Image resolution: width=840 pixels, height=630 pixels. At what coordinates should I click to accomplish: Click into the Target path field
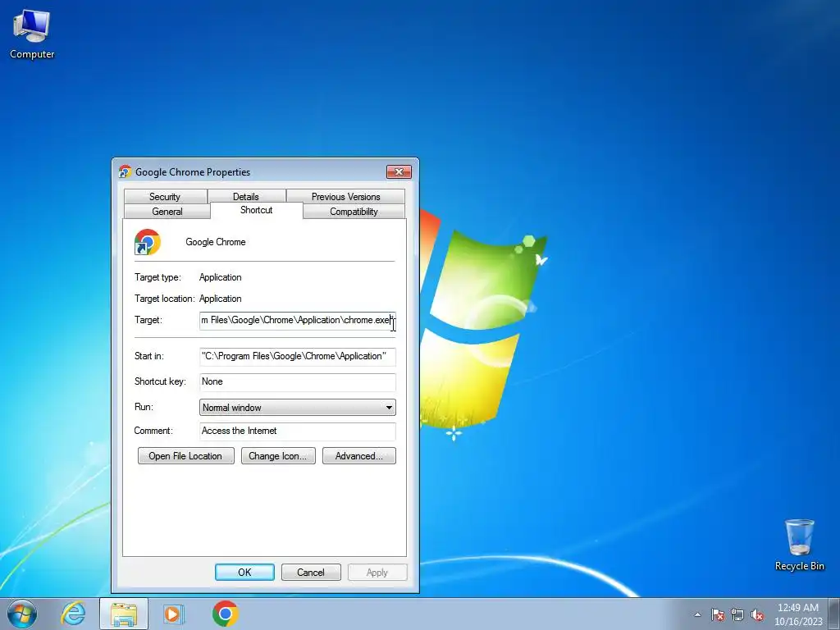pos(297,321)
